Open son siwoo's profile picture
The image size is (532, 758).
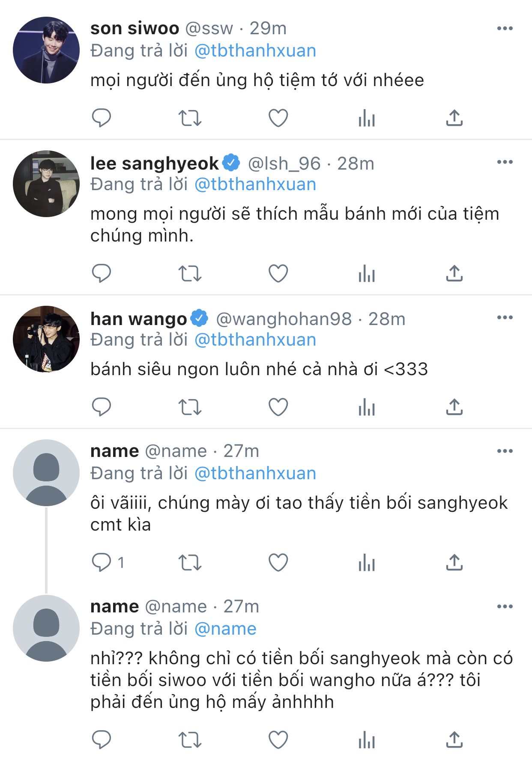click(x=46, y=50)
